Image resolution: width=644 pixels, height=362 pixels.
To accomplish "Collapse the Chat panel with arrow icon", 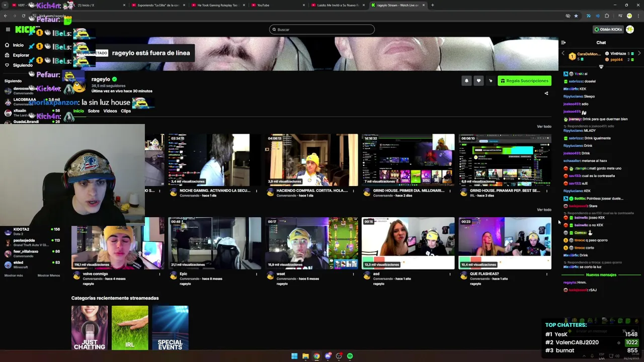I will point(563,43).
